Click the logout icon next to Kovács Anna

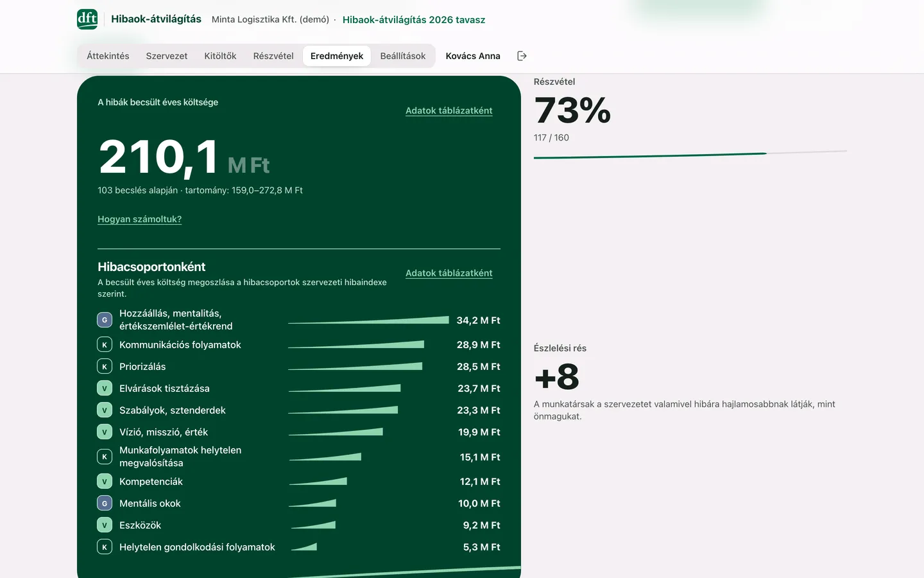click(522, 56)
